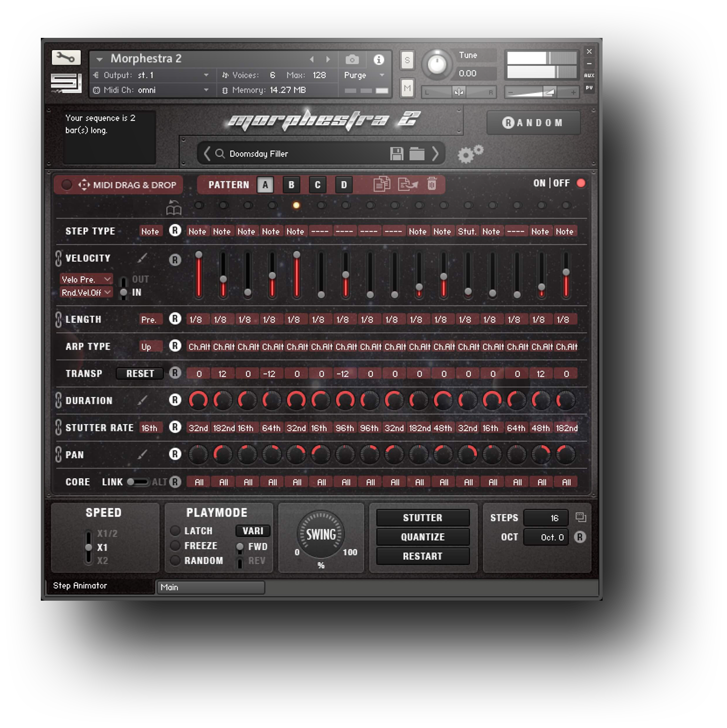Toggle the MIDI Drag & Drop record dot
The height and width of the screenshot is (728, 727).
pos(66,184)
